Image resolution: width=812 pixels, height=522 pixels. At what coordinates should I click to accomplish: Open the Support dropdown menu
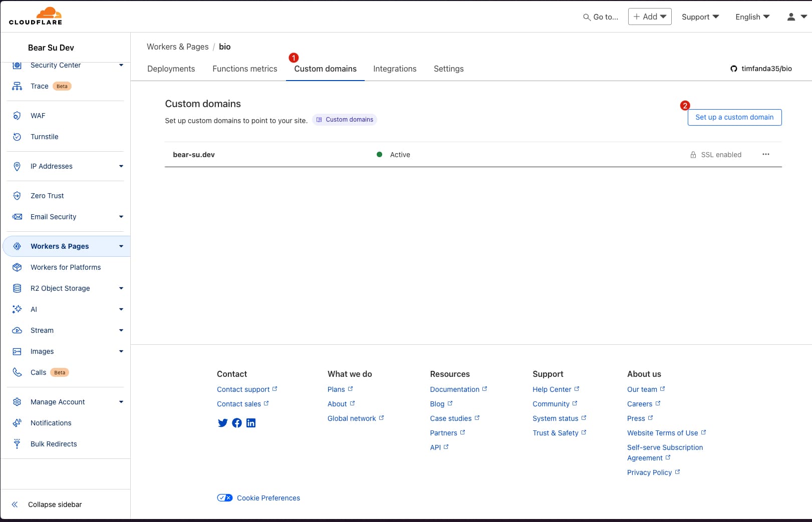(700, 17)
